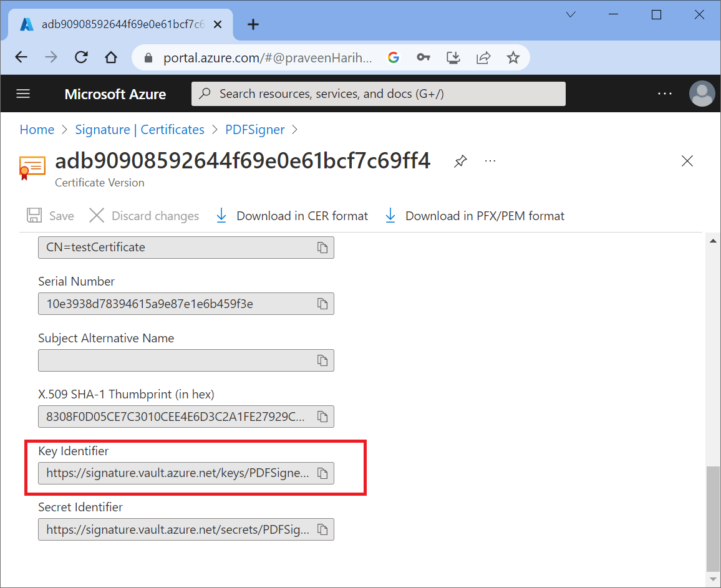
Task: Click the scrollbar up arrow
Action: coord(713,241)
